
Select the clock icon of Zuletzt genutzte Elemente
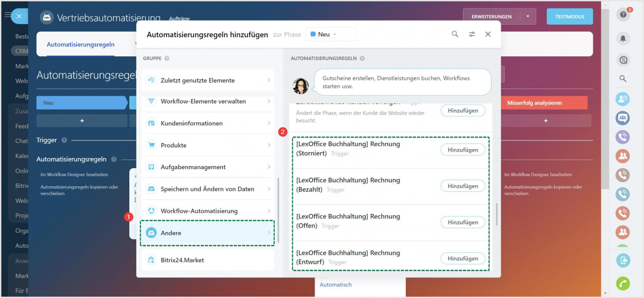click(x=151, y=80)
